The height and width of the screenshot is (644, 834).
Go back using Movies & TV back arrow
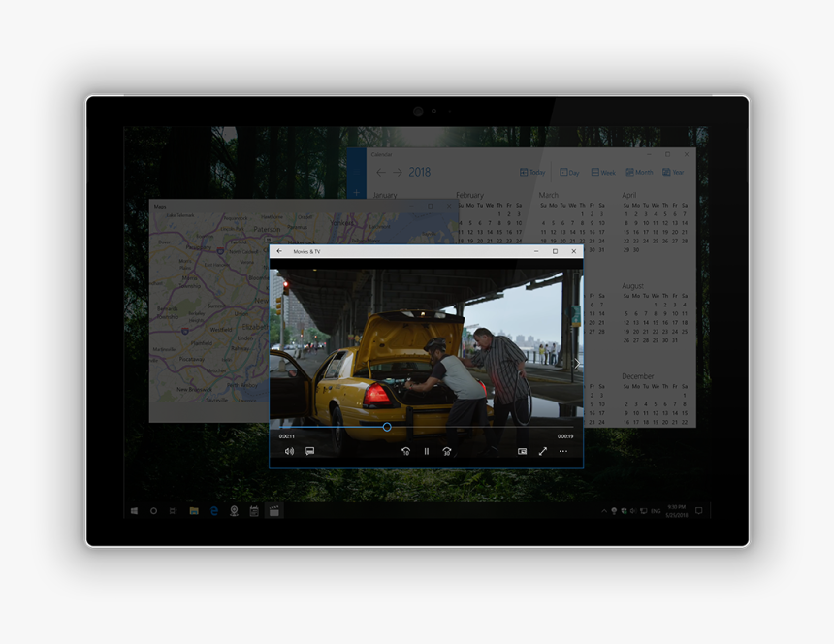tap(279, 251)
